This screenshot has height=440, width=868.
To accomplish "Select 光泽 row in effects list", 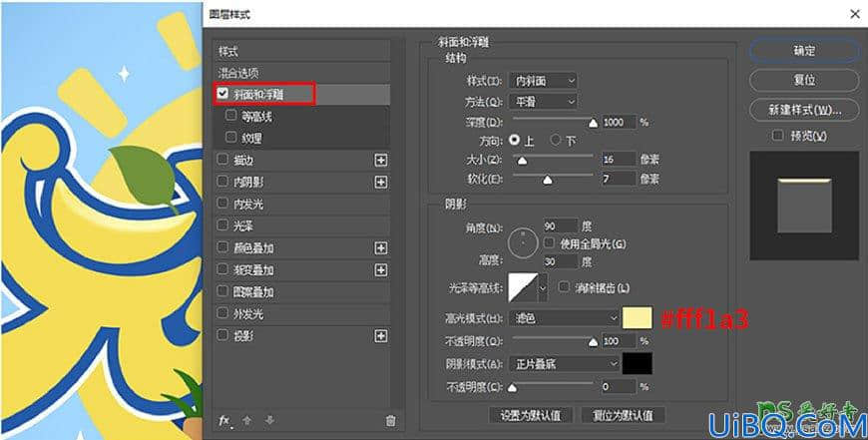I will (301, 225).
